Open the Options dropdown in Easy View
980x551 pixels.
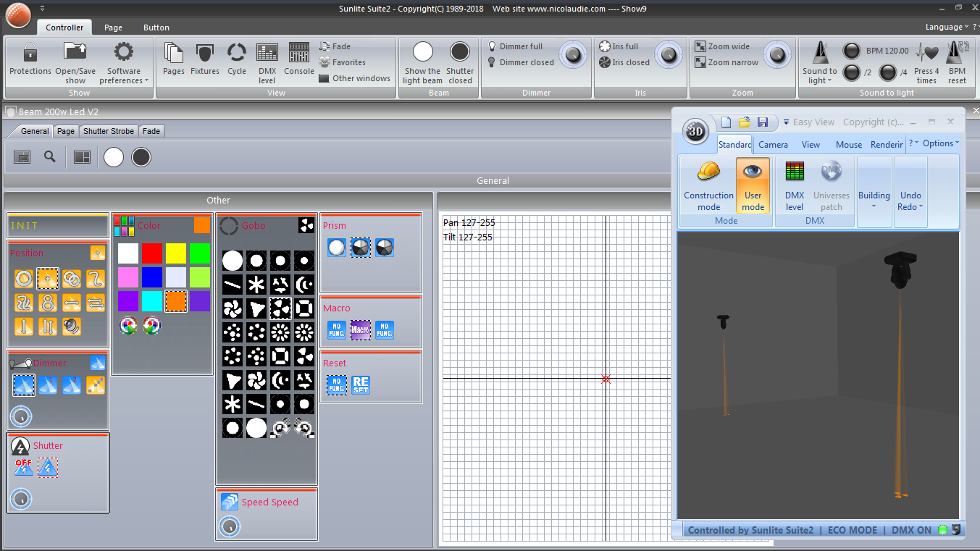pyautogui.click(x=941, y=143)
